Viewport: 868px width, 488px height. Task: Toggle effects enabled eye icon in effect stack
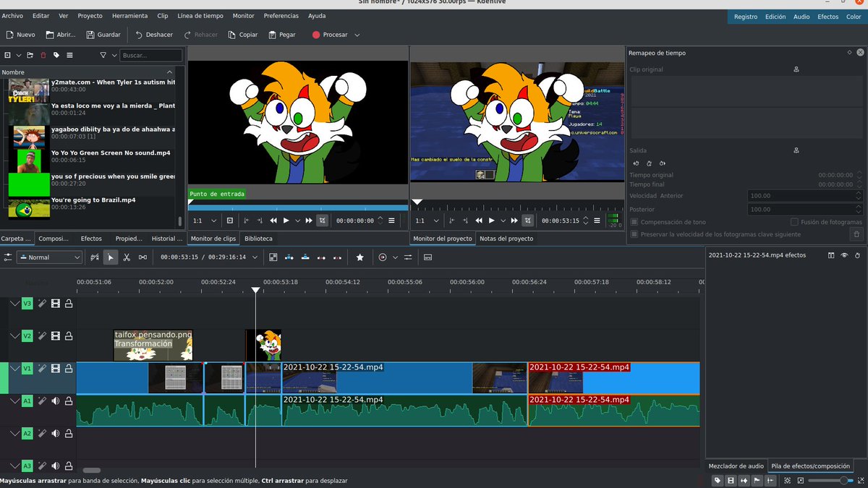pyautogui.click(x=844, y=255)
